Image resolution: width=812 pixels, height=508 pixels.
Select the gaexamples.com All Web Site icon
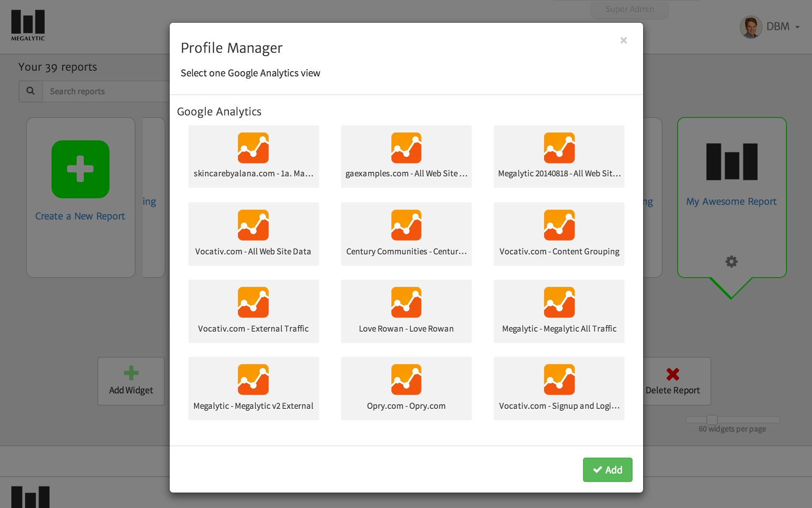406,148
